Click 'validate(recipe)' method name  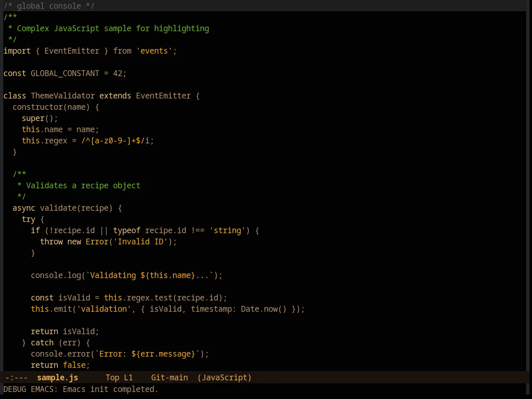76,208
